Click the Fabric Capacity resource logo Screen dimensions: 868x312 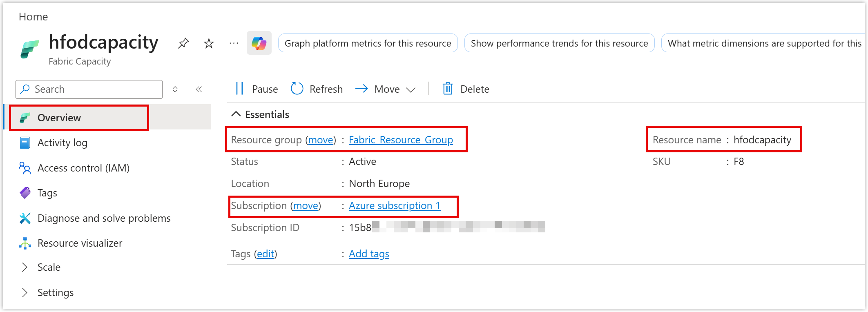tap(29, 49)
